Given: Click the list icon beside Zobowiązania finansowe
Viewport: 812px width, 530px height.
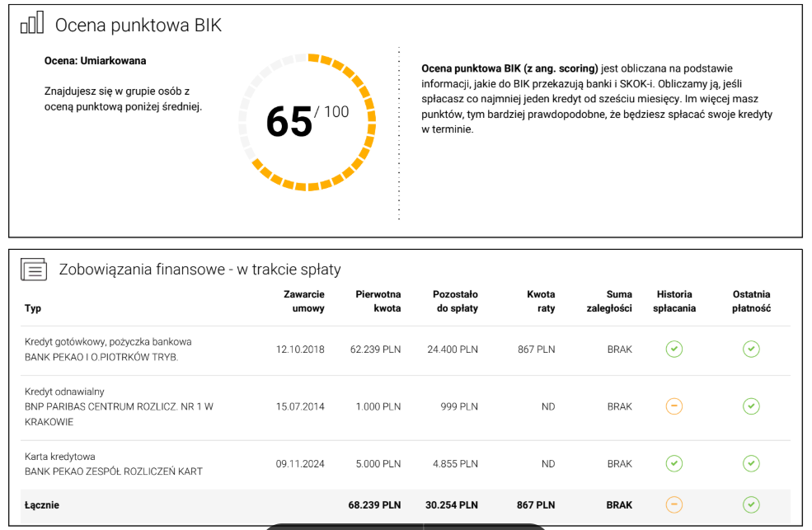Looking at the screenshot, I should pos(34,270).
